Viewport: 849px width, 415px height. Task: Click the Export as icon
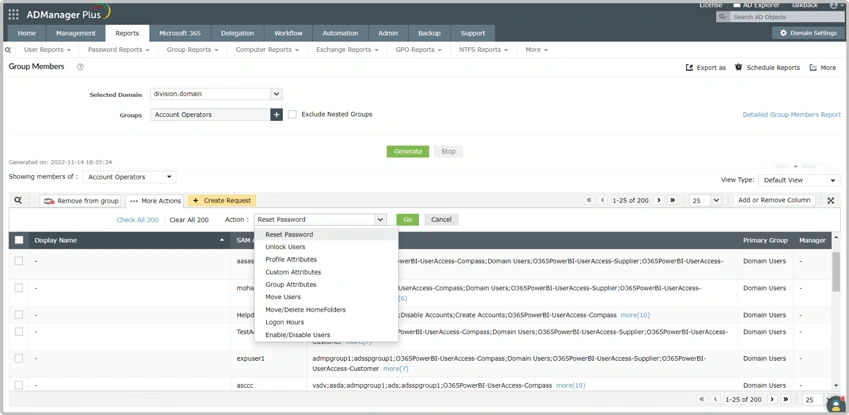pyautogui.click(x=689, y=68)
